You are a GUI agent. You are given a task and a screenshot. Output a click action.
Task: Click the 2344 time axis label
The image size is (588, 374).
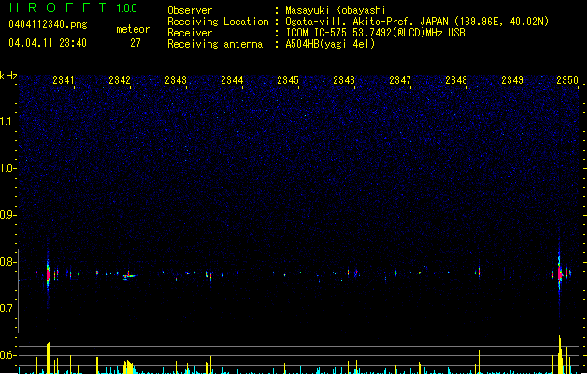coord(232,80)
